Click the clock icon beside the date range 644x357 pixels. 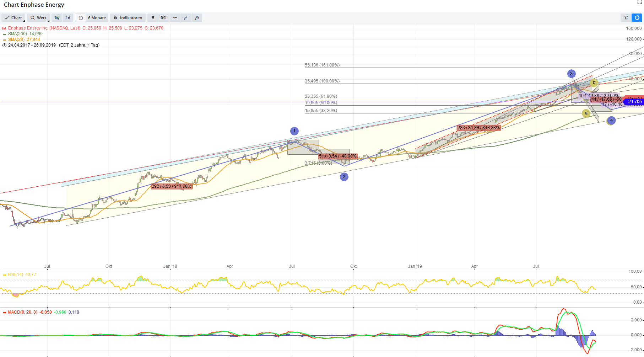pos(4,45)
